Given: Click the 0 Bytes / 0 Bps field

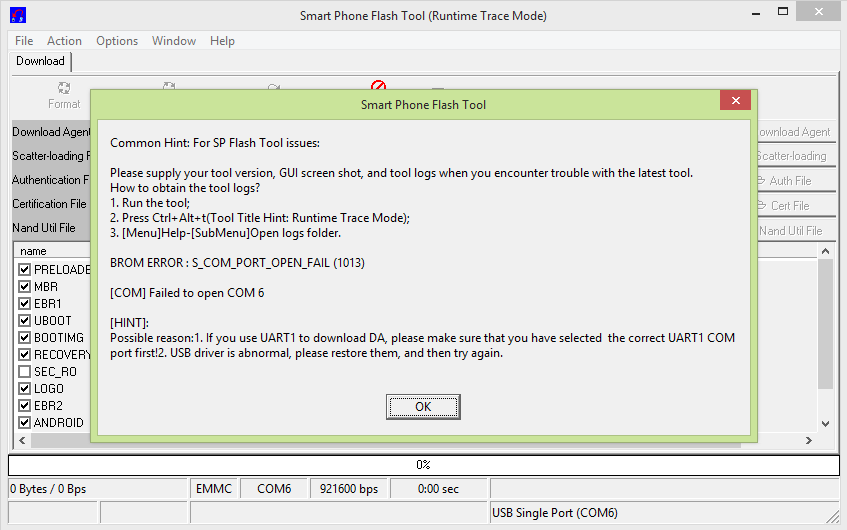Looking at the screenshot, I should (97, 489).
